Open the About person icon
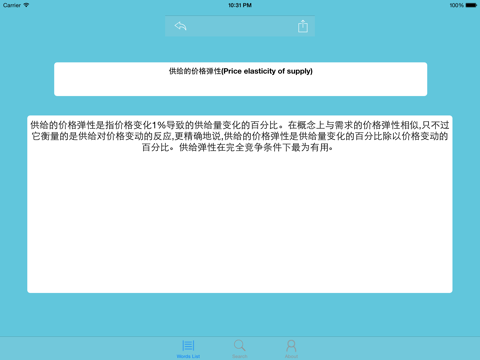480x360 pixels. click(291, 346)
